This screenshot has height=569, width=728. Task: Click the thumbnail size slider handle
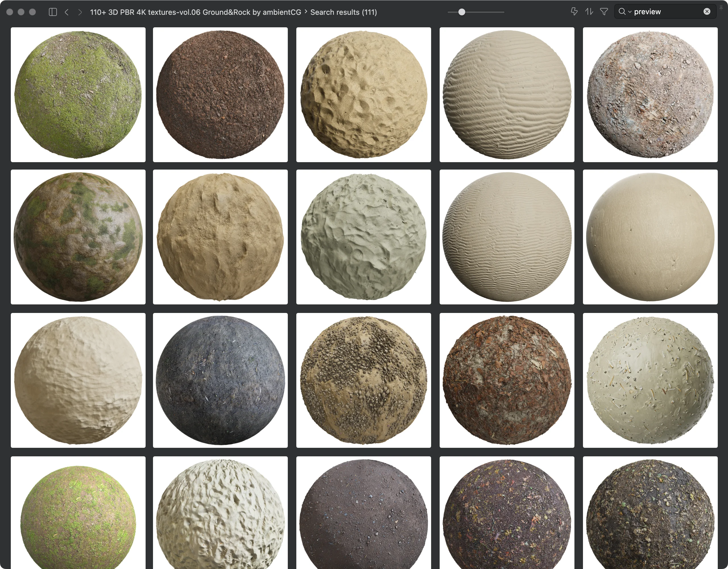(462, 12)
